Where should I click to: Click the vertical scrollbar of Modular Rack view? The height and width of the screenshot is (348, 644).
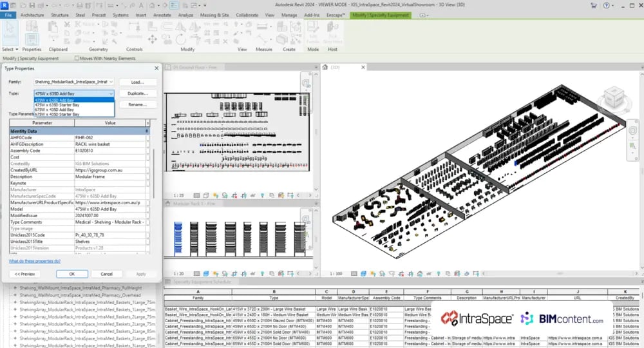[316, 238]
